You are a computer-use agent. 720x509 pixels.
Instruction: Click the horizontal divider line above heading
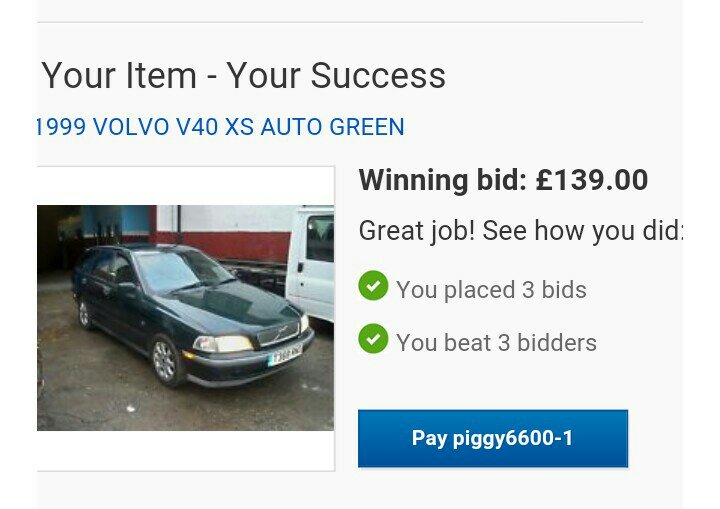click(x=340, y=22)
